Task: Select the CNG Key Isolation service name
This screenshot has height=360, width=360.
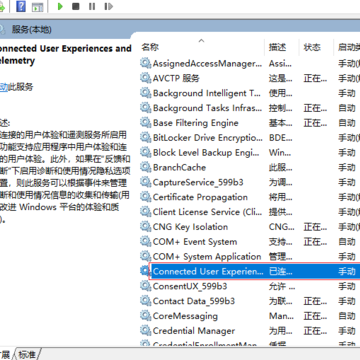Action: (190, 227)
